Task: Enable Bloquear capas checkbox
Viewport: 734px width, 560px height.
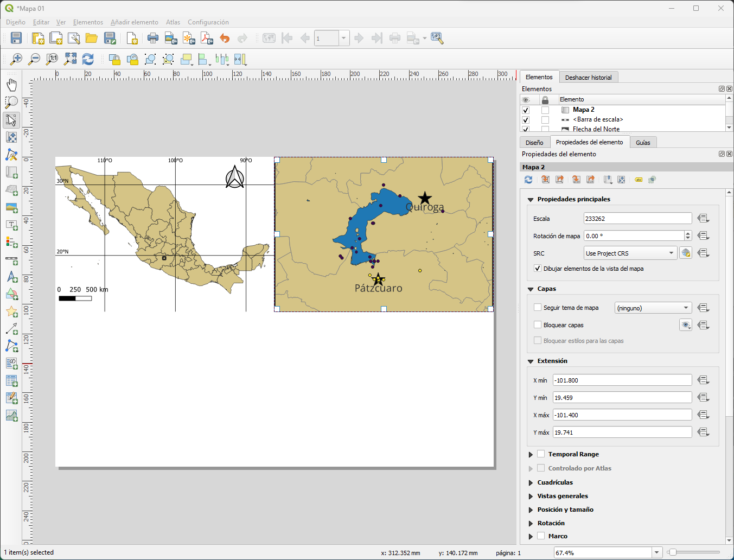Action: (x=538, y=325)
